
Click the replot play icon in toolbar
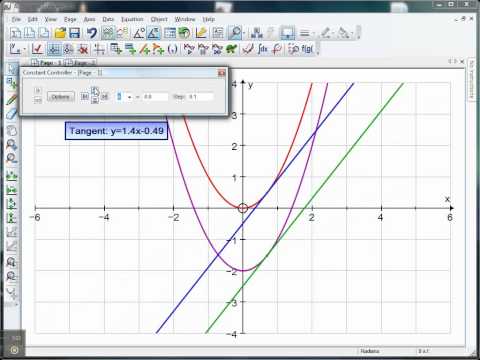(189, 49)
